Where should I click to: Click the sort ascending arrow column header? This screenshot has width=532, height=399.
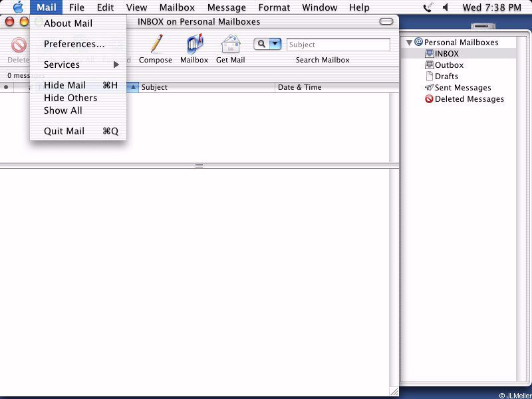133,87
